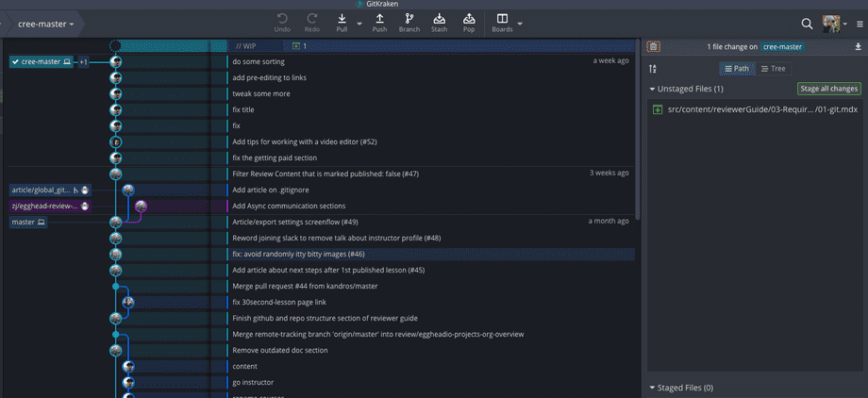This screenshot has width=868, height=398.
Task: Click the Undo toolbar icon
Action: click(x=282, y=19)
